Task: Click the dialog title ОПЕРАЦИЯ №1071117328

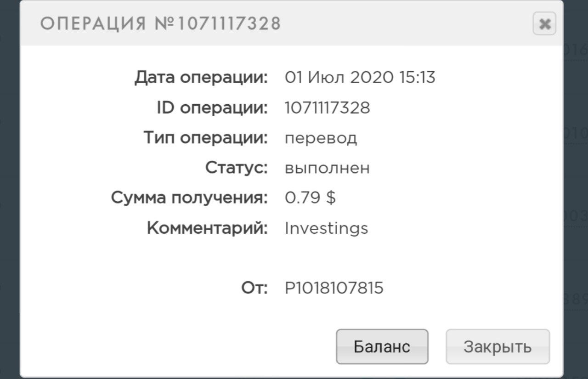Action: pos(160,23)
